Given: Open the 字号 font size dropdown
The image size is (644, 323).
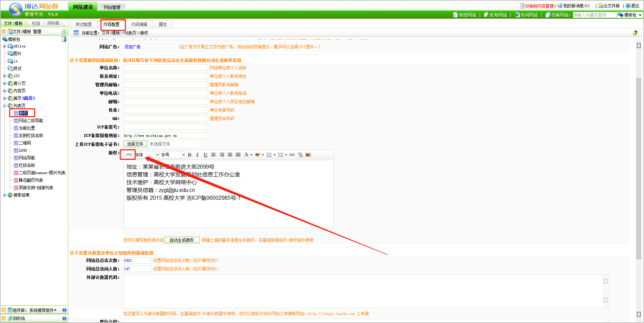Looking at the screenshot, I should coord(183,155).
